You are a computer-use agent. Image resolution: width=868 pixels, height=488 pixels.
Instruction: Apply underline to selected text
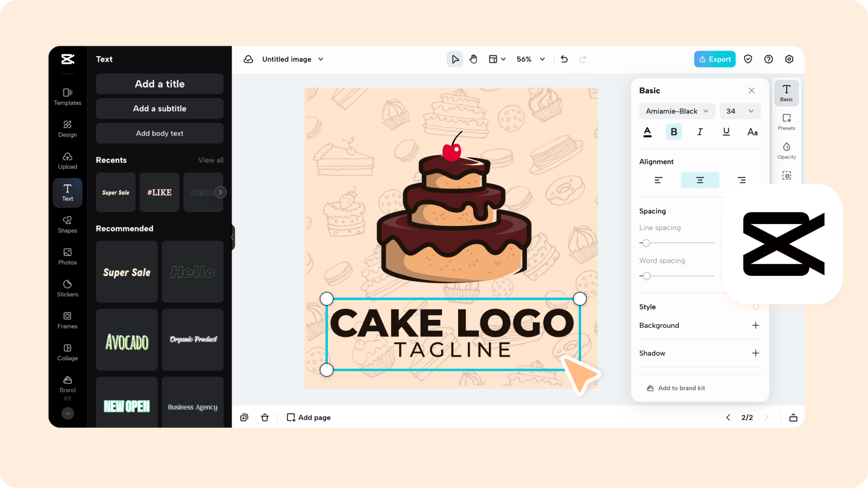pos(726,131)
